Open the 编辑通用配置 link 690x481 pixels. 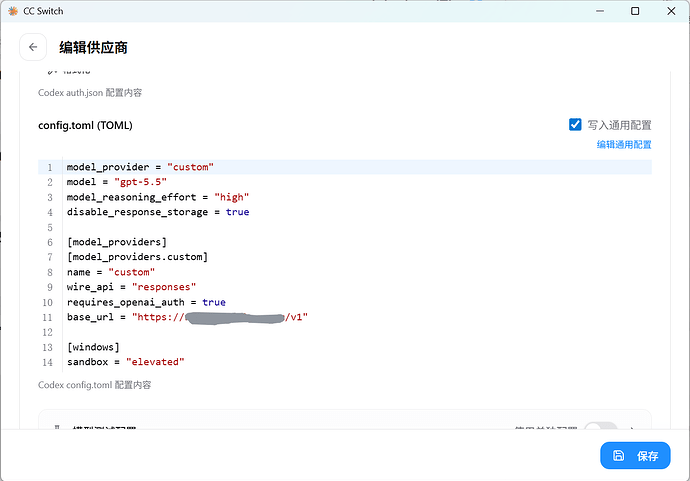624,144
